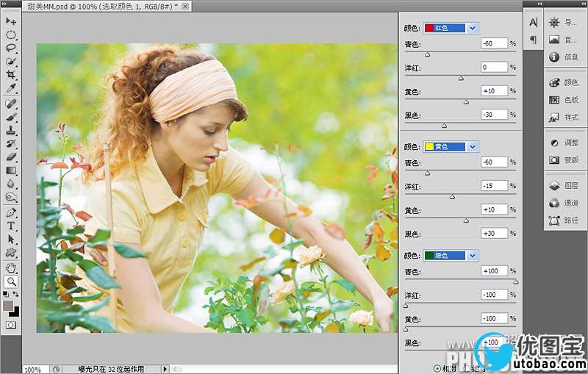This screenshot has width=588, height=374.
Task: Select the Custom Shape tool
Action: click(x=11, y=252)
